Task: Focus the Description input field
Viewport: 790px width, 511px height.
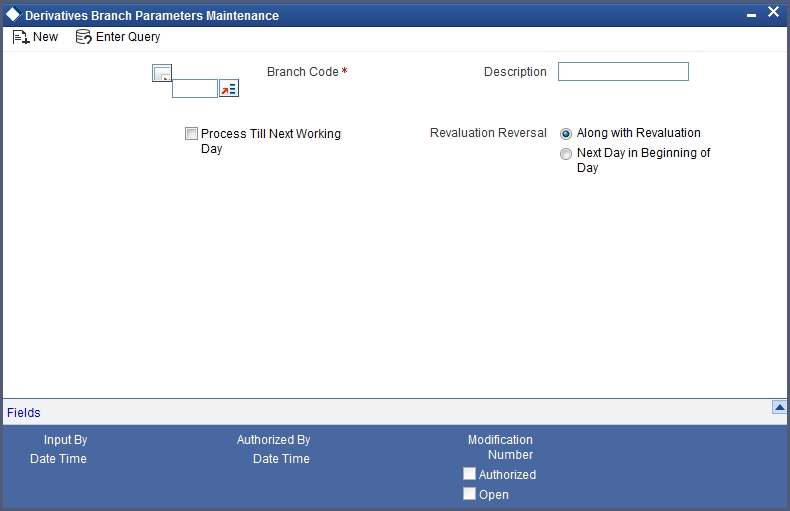Action: coord(623,72)
